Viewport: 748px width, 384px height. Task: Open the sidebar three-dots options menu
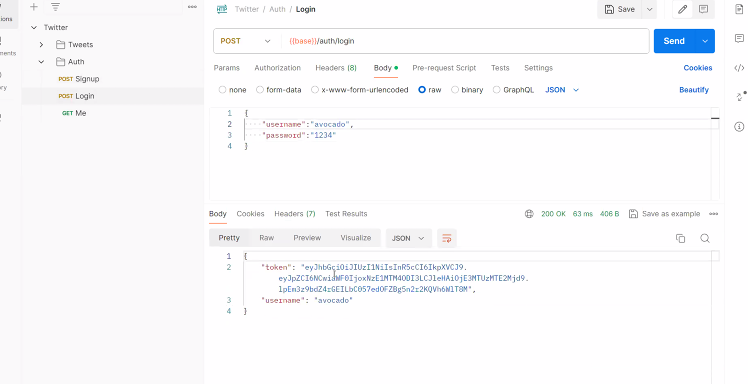click(x=192, y=7)
